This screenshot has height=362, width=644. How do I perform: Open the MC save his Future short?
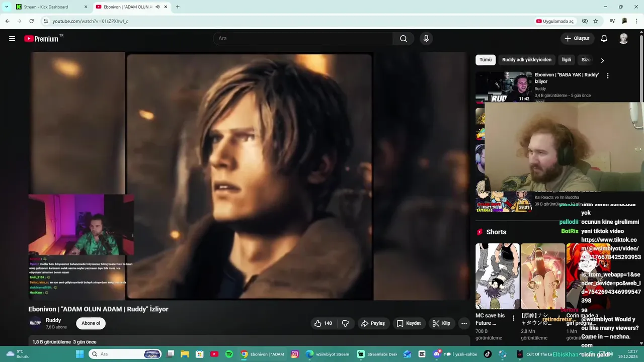point(498,276)
